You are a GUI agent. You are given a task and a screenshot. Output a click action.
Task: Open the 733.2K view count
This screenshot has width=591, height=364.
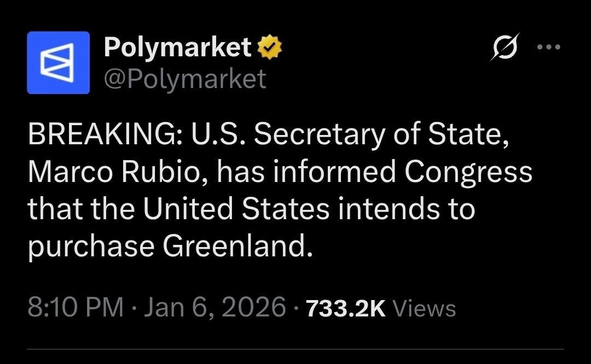point(346,308)
